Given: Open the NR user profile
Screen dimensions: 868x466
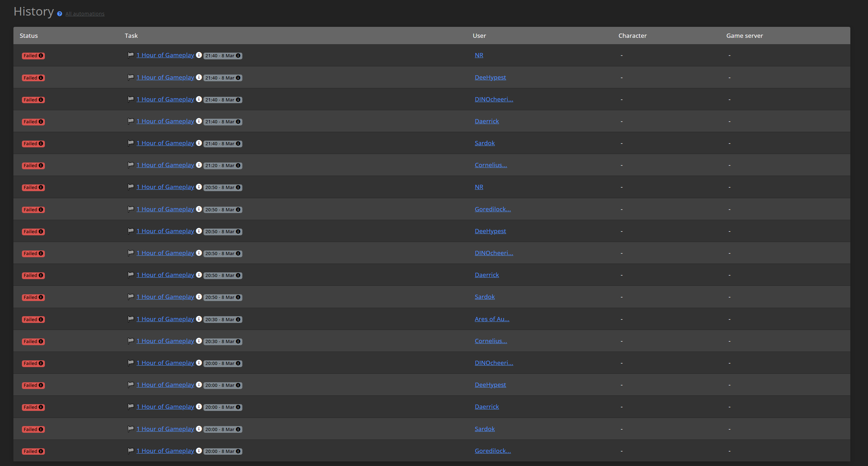Looking at the screenshot, I should coord(479,55).
